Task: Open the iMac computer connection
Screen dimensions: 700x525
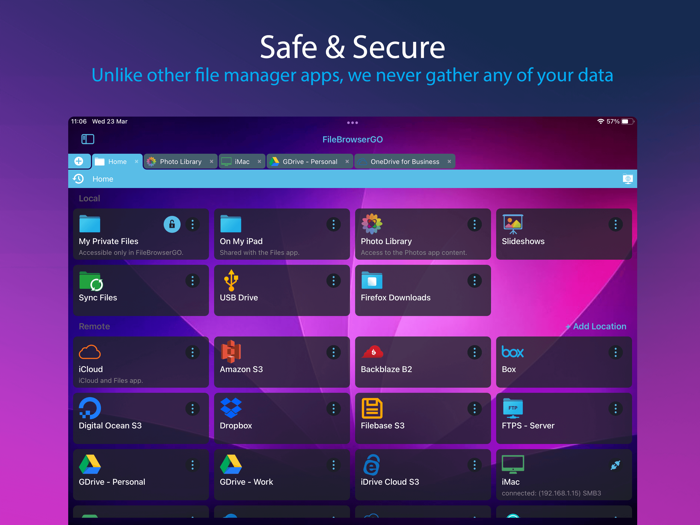Action: coord(564,475)
